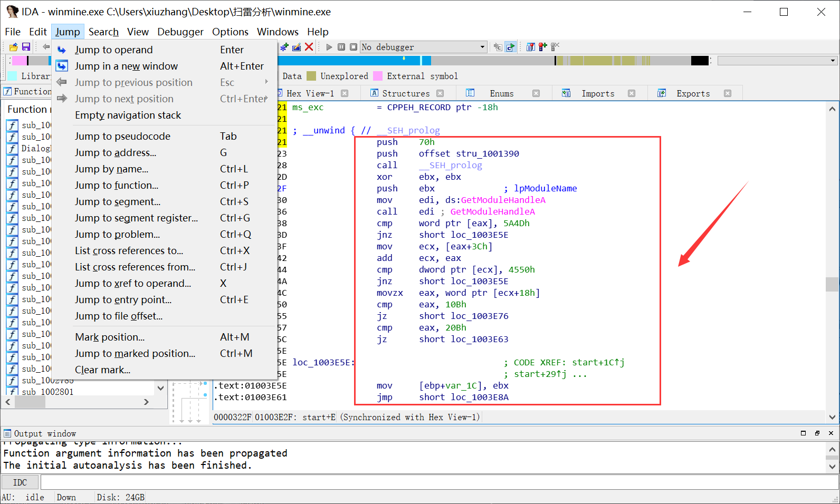Close the Enums tab
This screenshot has height=504, width=840.
click(536, 93)
